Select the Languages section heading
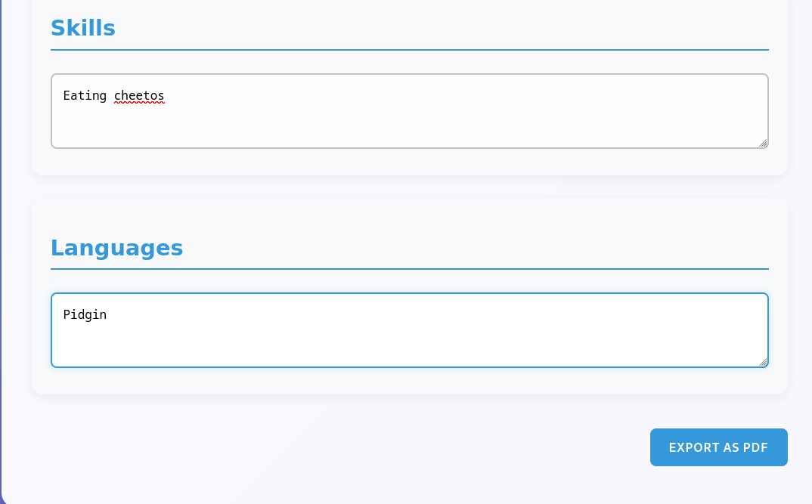Image resolution: width=812 pixels, height=504 pixels. click(x=116, y=248)
